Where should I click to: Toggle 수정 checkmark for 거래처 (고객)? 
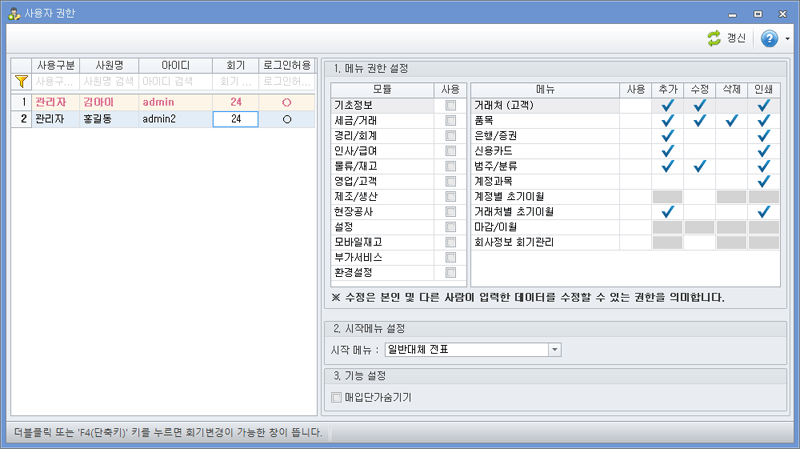699,105
